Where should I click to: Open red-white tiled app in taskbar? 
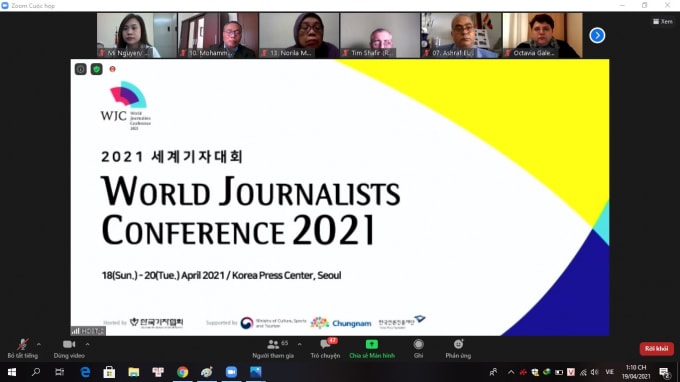(x=158, y=372)
